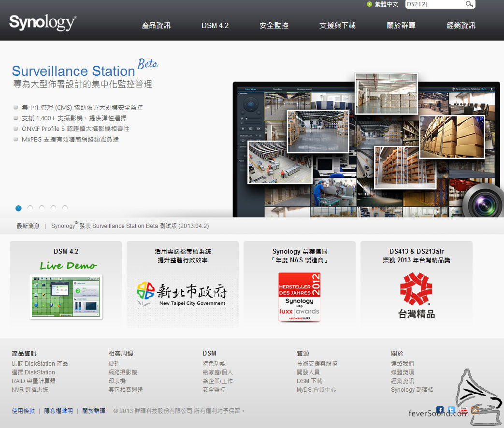
Task: Select the fourth carousel slide dot
Action: [x=53, y=208]
